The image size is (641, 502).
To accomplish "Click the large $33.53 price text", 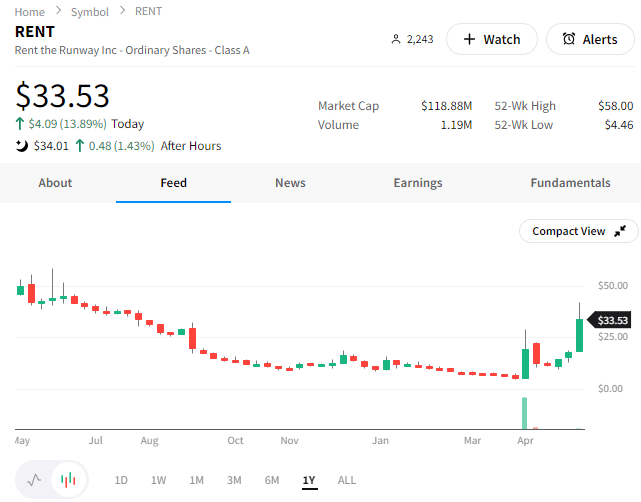I will pyautogui.click(x=62, y=96).
